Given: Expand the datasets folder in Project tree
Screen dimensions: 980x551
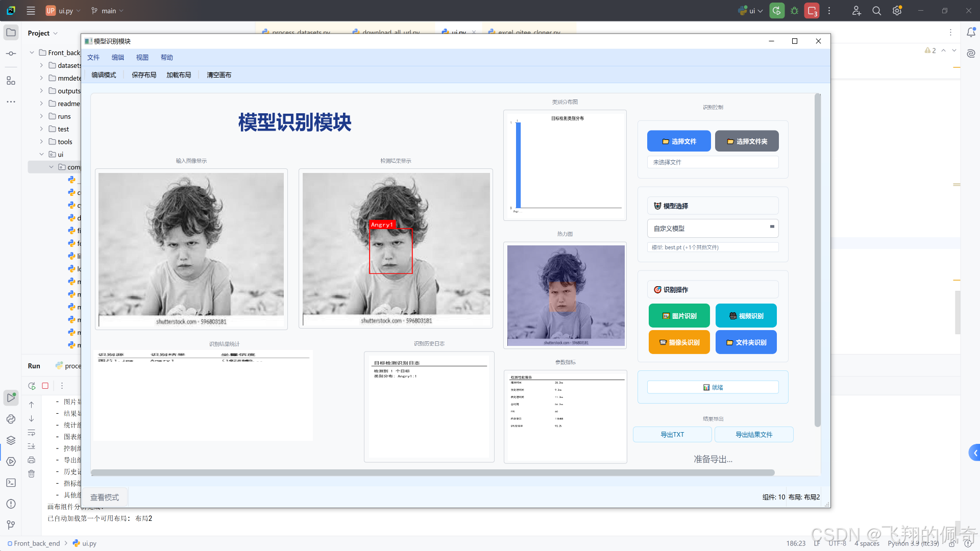Looking at the screenshot, I should point(41,65).
